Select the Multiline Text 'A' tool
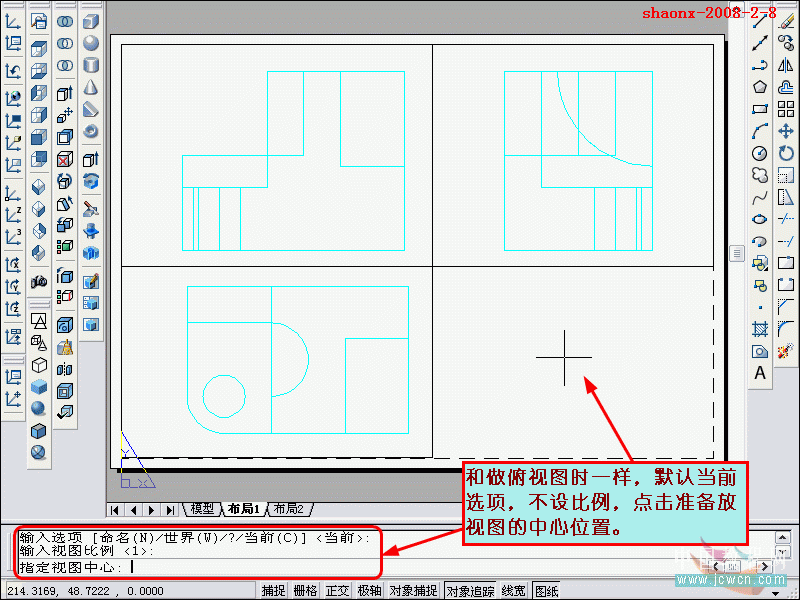Screen dimensions: 800x600 (x=760, y=373)
